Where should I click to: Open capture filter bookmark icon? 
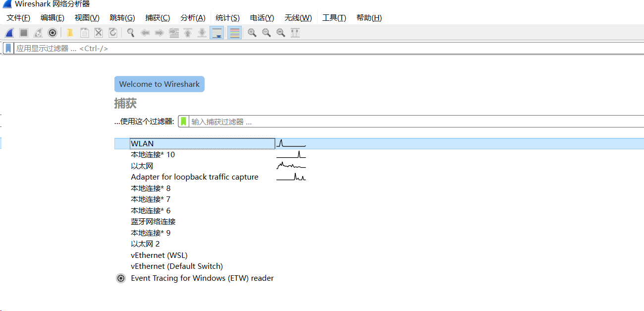184,122
